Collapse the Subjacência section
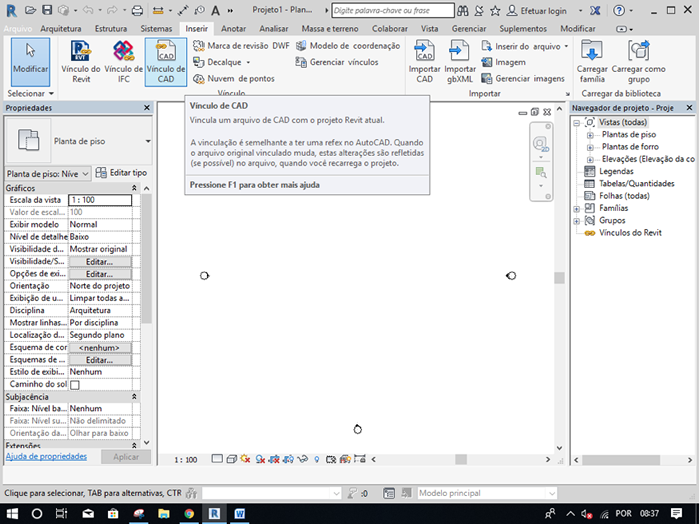Viewport: 700px width, 524px height. click(x=134, y=396)
